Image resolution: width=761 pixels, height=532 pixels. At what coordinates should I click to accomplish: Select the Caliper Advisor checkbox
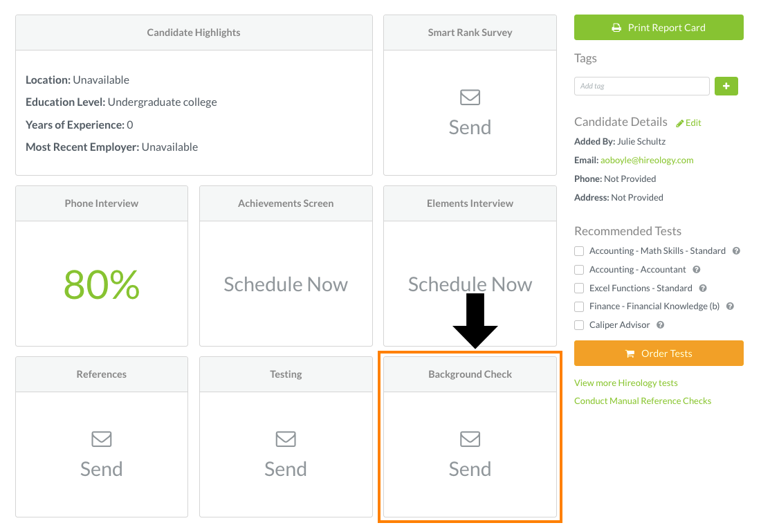[579, 324]
